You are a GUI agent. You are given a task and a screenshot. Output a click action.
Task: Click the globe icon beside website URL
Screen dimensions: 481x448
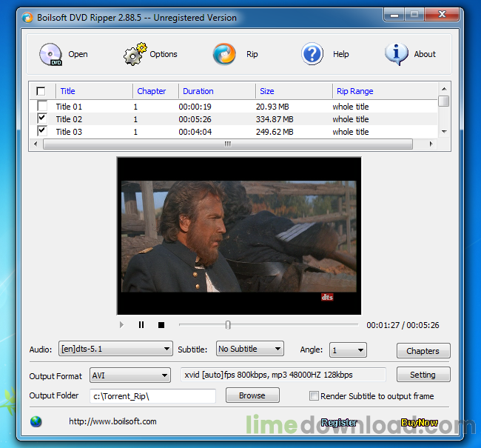point(36,421)
